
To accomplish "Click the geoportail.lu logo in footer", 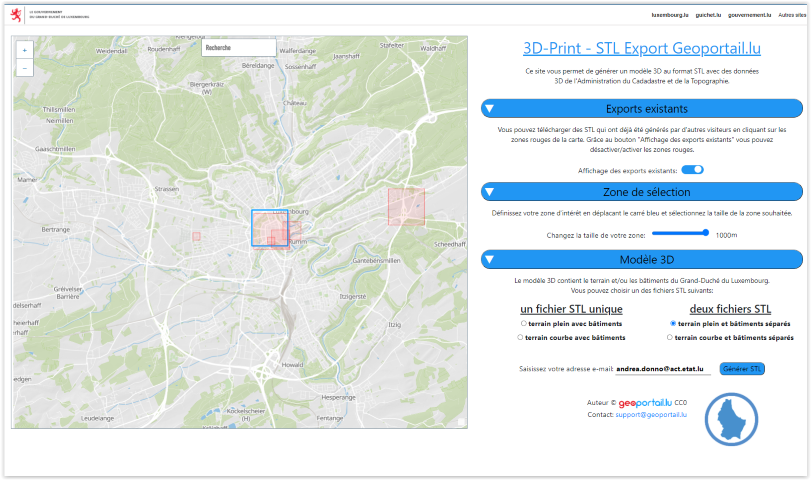I will [646, 402].
